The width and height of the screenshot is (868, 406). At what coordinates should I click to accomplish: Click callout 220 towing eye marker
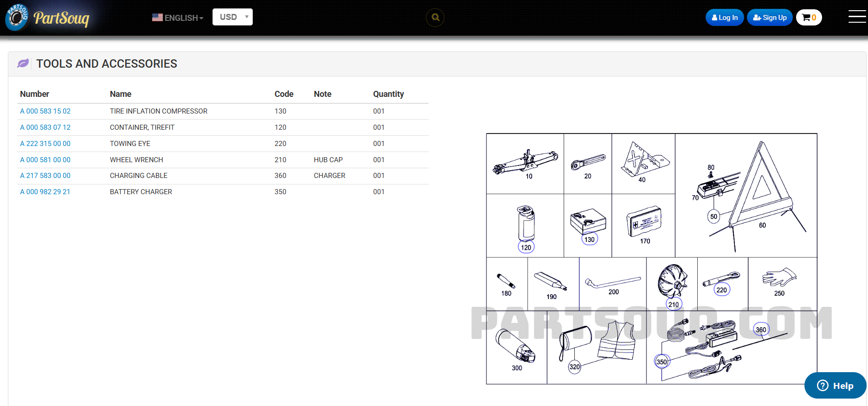pyautogui.click(x=721, y=290)
